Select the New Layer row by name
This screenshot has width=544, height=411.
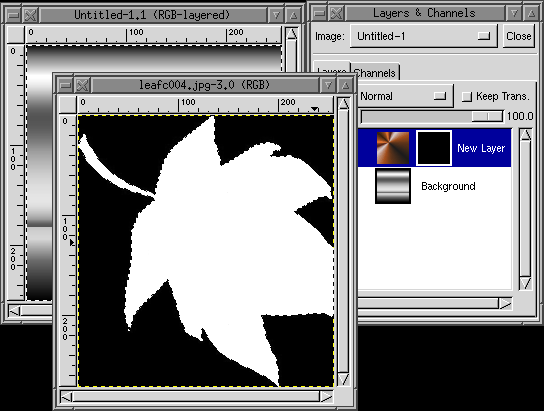pos(481,148)
